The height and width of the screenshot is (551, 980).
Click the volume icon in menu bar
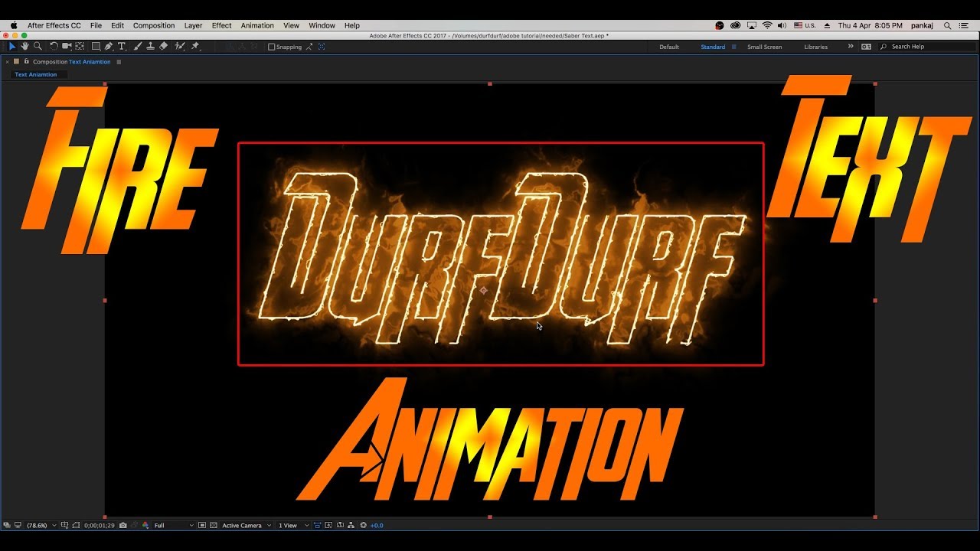point(783,25)
